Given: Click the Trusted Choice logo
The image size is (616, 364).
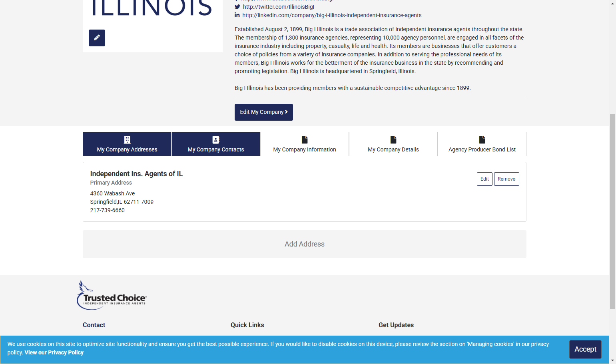Looking at the screenshot, I should 112,296.
